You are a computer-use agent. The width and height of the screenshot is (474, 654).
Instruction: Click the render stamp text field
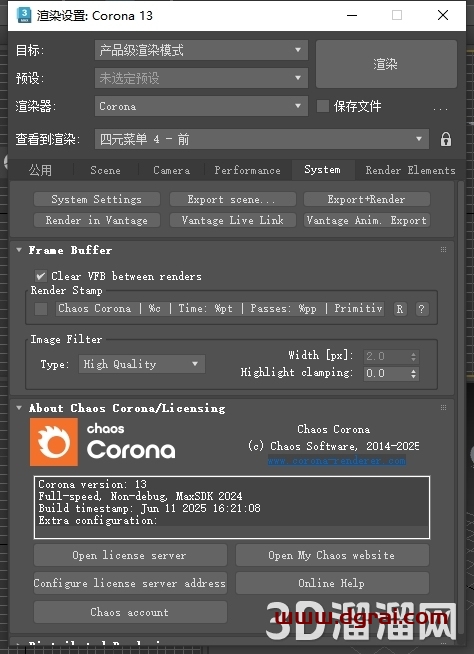[x=220, y=309]
